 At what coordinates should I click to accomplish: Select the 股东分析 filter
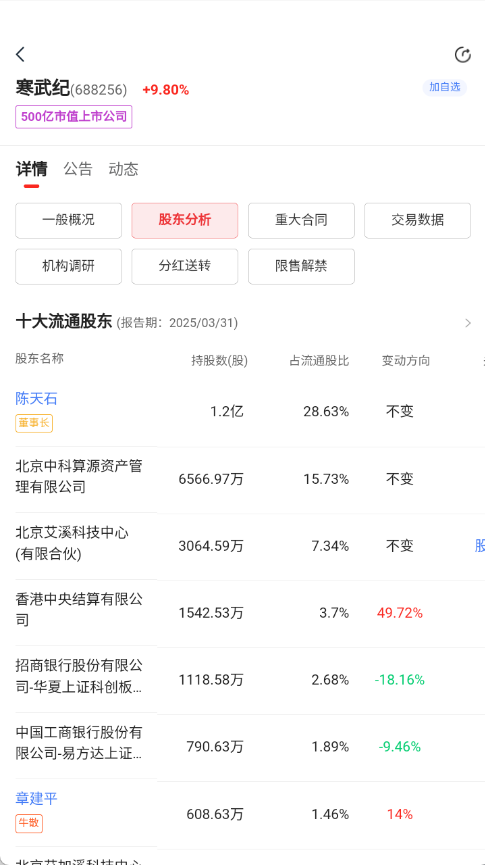coord(185,220)
